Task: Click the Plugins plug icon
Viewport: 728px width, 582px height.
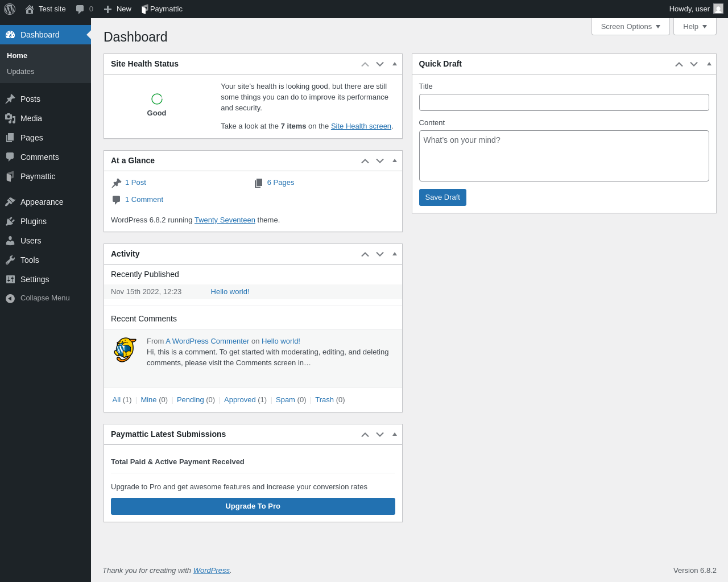Action: (x=10, y=221)
